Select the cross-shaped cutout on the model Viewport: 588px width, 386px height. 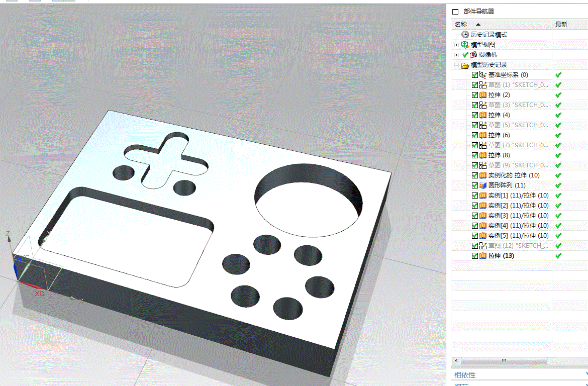coord(166,160)
